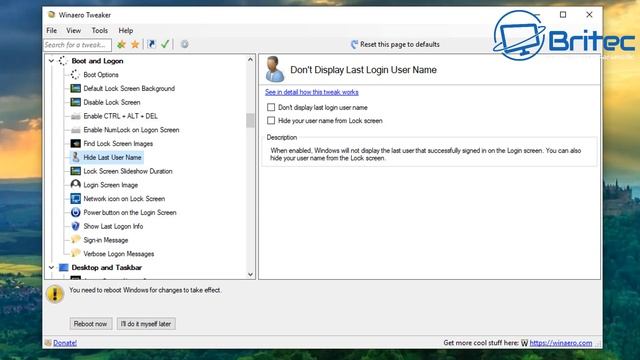Click the Search for a tweak field

click(x=77, y=44)
